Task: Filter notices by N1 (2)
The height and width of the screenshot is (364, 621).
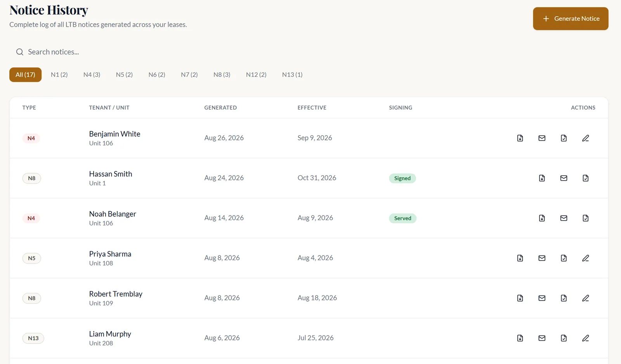Action: [x=59, y=74]
